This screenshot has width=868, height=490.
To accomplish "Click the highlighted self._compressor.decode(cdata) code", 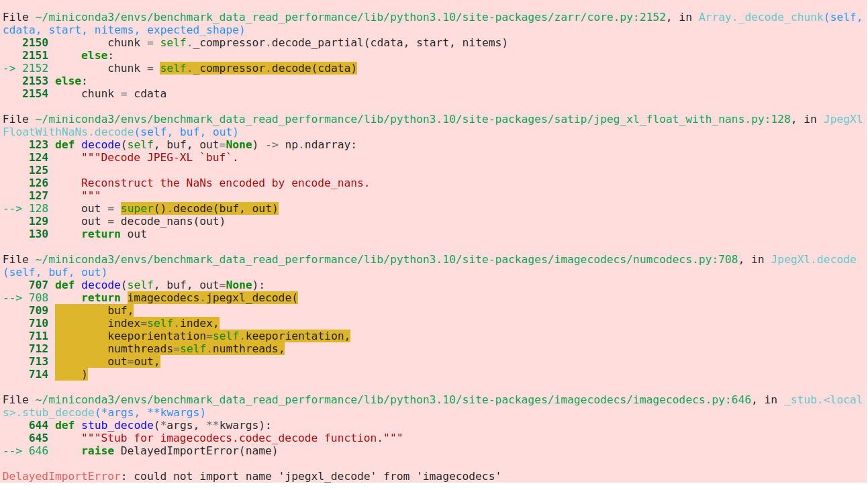I will (258, 68).
